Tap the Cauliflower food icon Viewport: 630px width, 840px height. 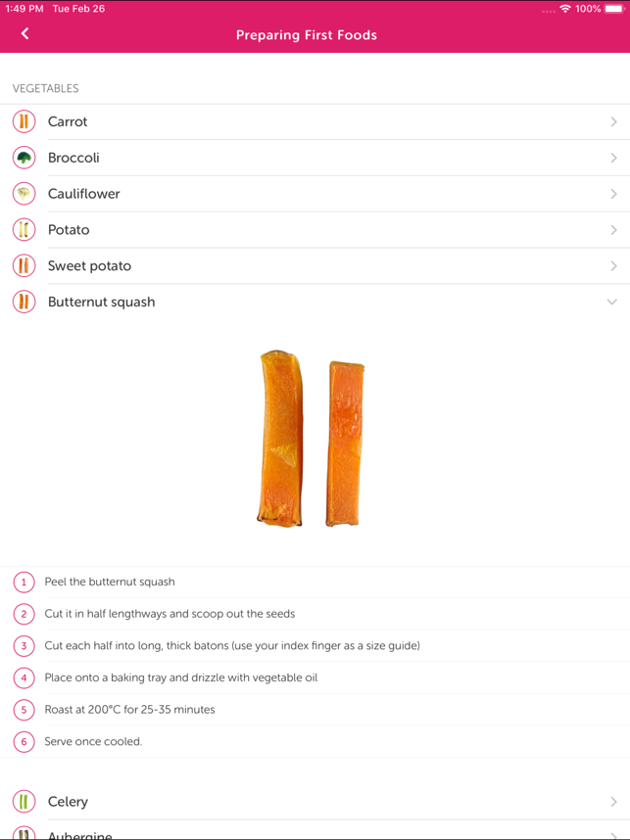pyautogui.click(x=24, y=194)
